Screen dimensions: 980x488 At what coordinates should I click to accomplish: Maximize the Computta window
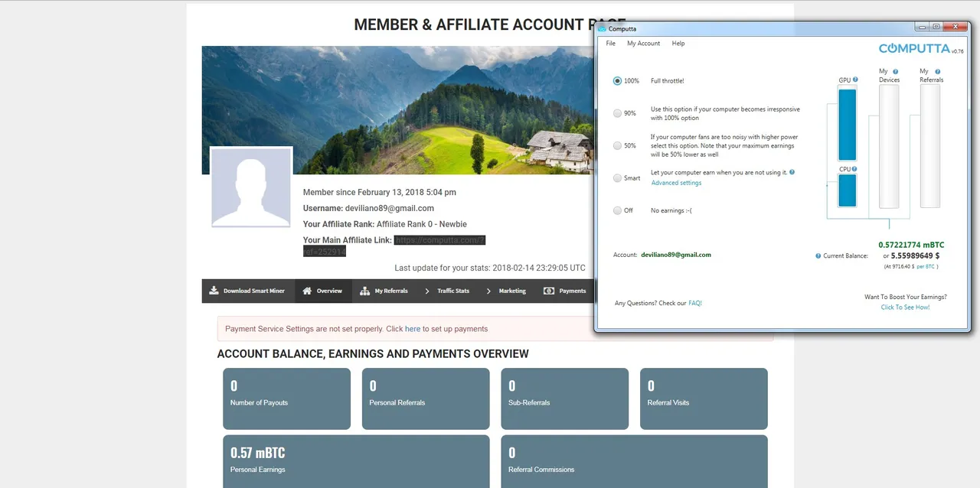click(936, 27)
